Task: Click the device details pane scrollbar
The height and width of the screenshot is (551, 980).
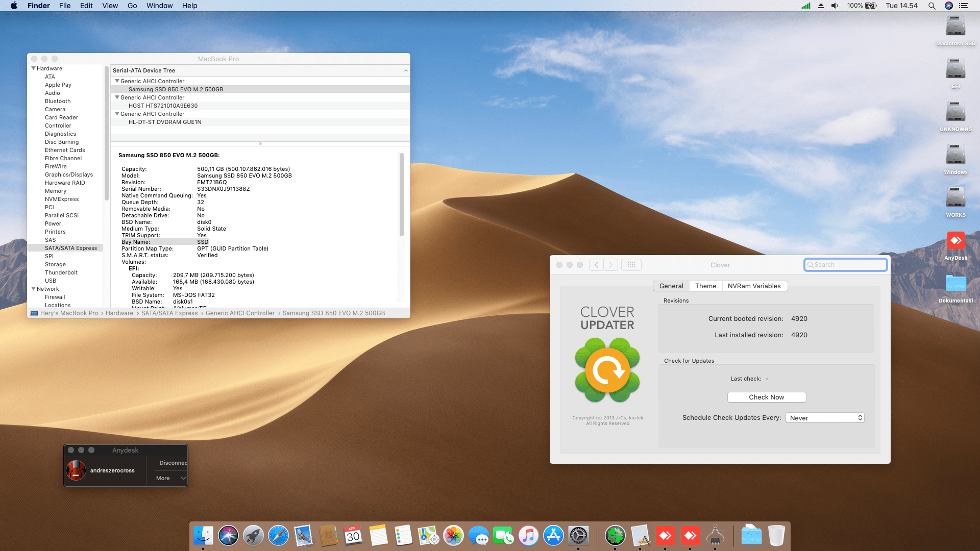Action: (x=402, y=195)
